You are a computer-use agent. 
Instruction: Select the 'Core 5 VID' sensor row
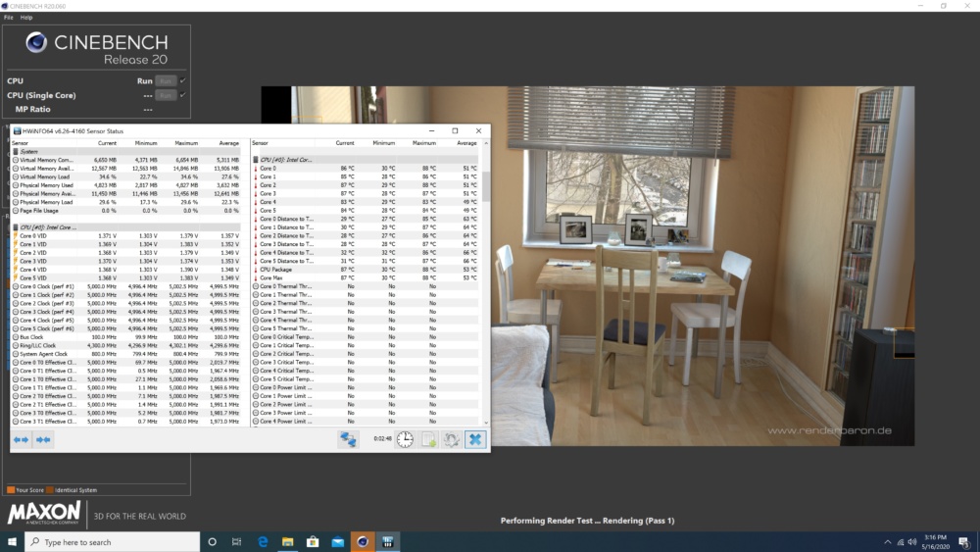click(x=125, y=278)
